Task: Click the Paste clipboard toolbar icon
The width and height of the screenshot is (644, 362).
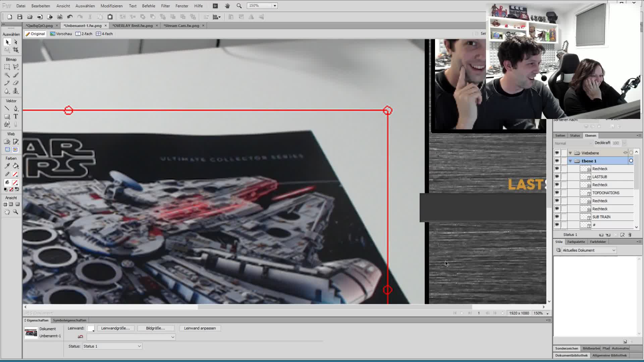Action: [x=110, y=17]
